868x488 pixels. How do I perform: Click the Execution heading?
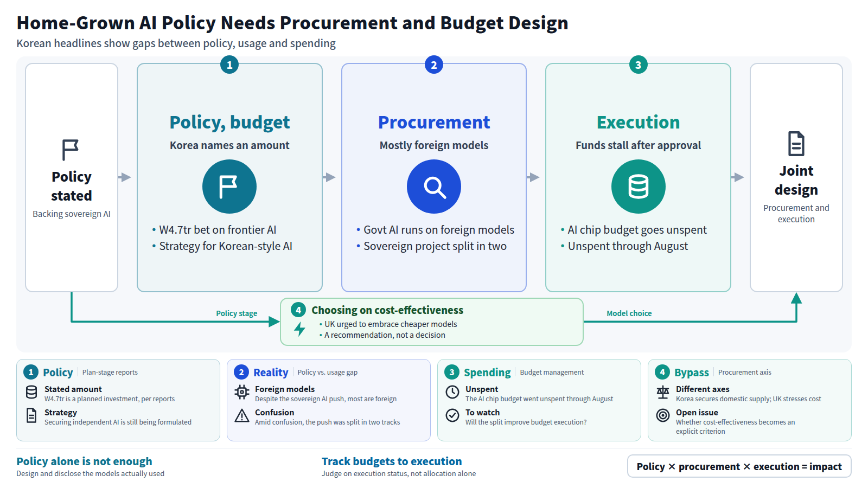(x=639, y=123)
